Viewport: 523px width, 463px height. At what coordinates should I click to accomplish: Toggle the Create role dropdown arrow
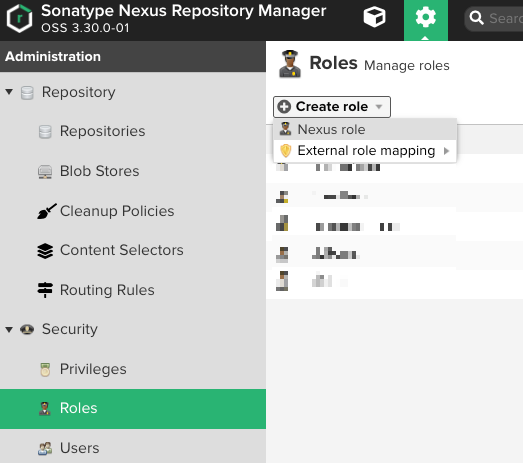point(379,107)
